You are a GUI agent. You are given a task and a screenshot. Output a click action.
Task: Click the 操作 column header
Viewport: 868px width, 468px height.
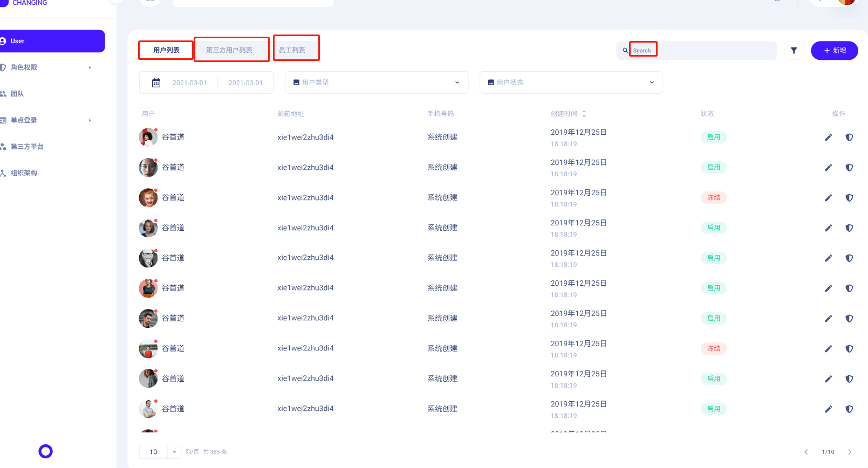coord(839,114)
